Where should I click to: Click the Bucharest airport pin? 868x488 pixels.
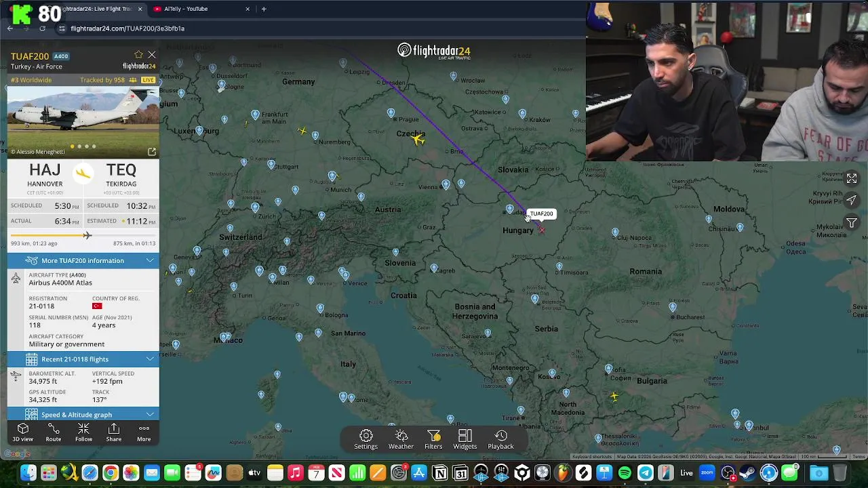click(x=673, y=307)
